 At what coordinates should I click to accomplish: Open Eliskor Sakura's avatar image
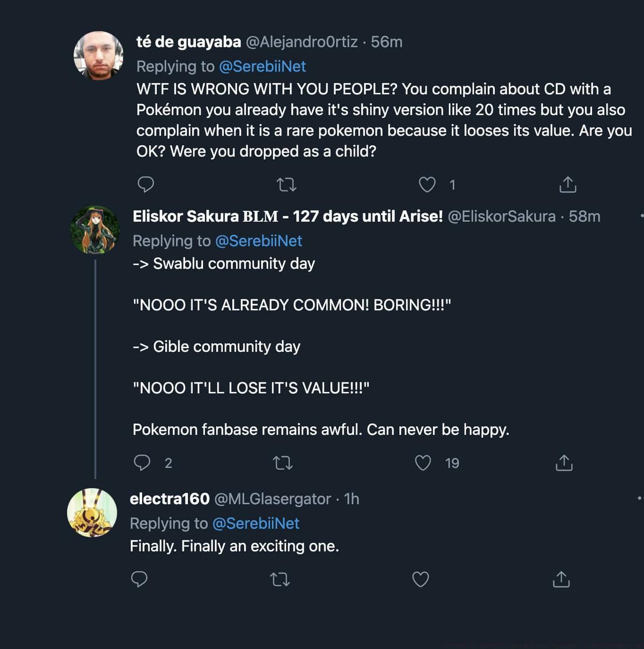95,230
